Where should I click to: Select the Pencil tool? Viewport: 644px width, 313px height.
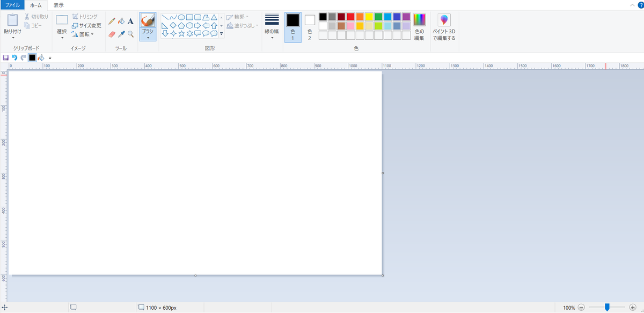(x=112, y=21)
